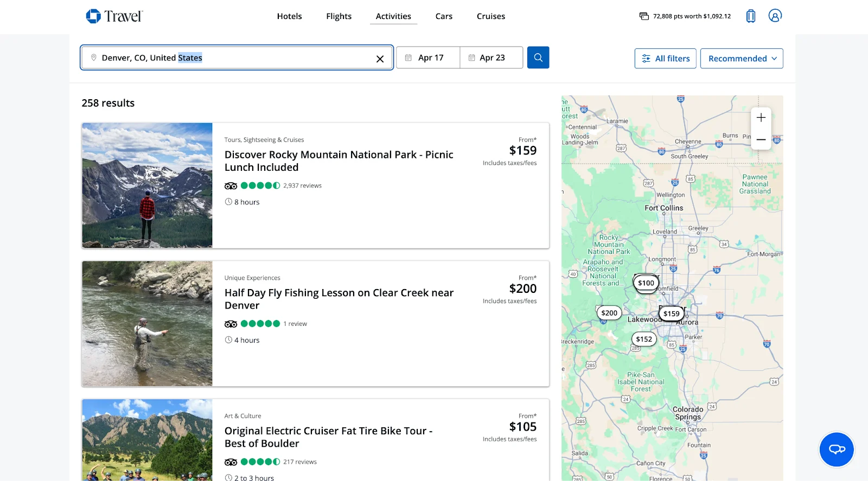The image size is (868, 481).
Task: Open the fly fishing lesson photo
Action: tap(147, 324)
